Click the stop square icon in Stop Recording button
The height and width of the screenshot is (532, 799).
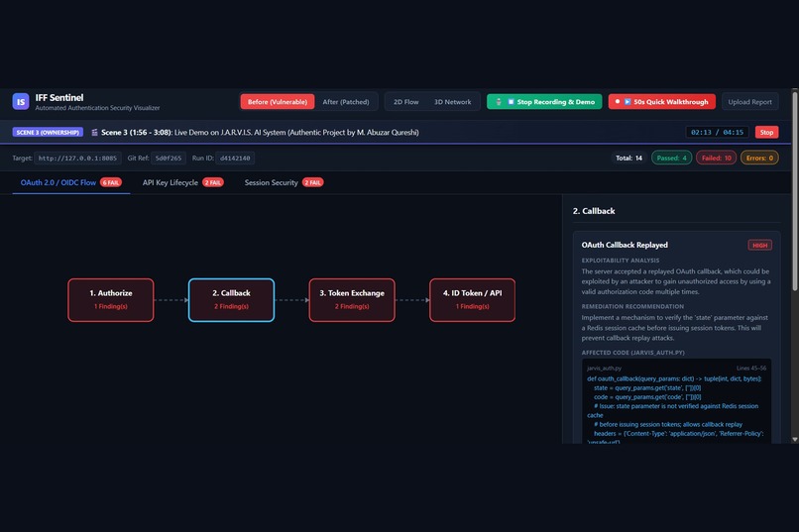pyautogui.click(x=511, y=102)
